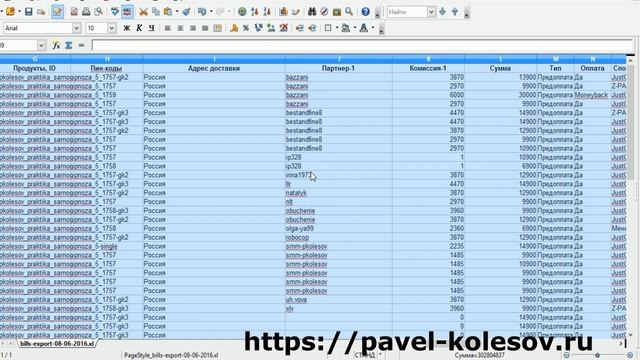Open arrow next to Paste icon
The width and height of the screenshot is (640, 360).
coord(177,12)
